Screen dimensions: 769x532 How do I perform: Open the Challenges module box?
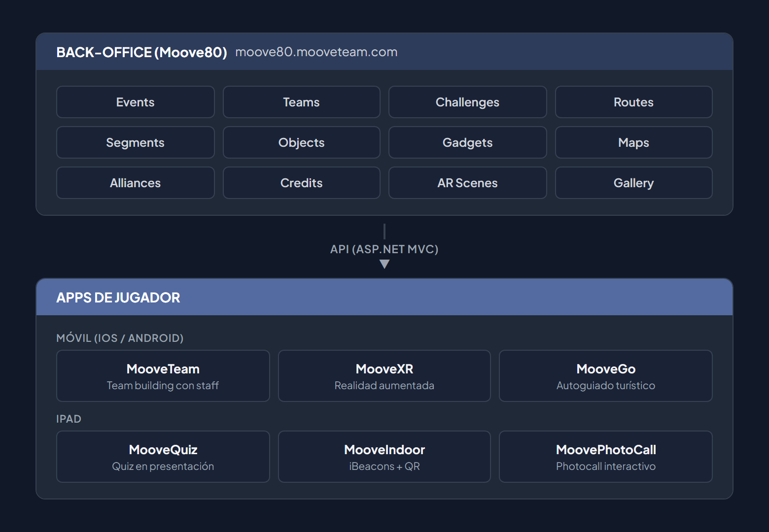[x=467, y=102]
